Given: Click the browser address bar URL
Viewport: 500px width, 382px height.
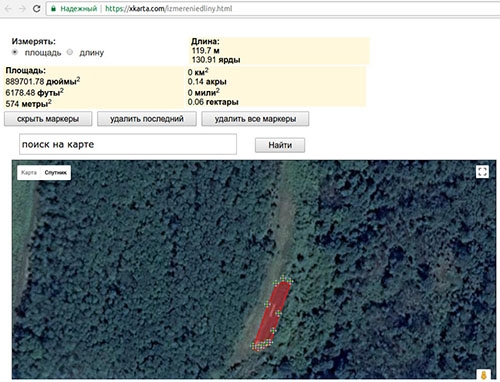Looking at the screenshot, I should pos(169,9).
